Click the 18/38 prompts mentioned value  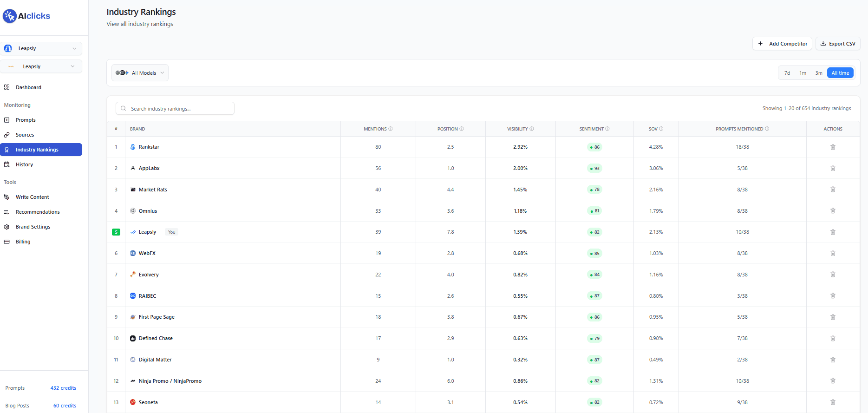coord(742,147)
